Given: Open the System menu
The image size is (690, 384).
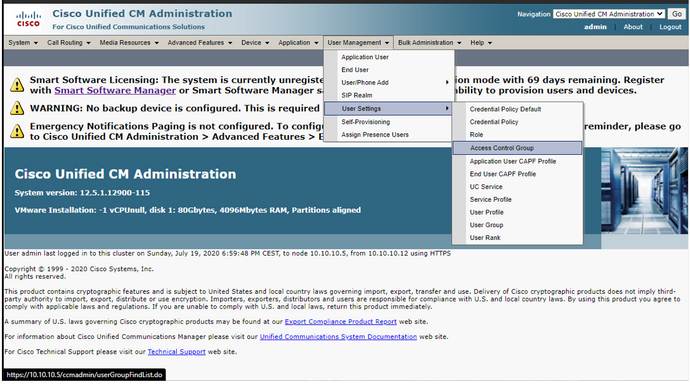Looking at the screenshot, I should click(x=23, y=43).
